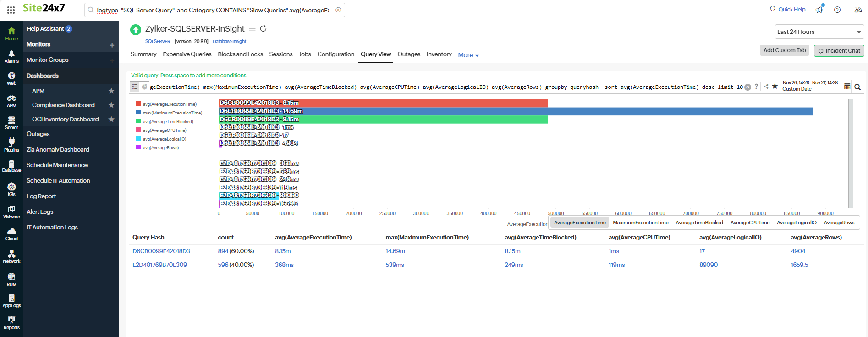Open query hash E2D481769B70E309 in table
The width and height of the screenshot is (868, 337).
(159, 265)
